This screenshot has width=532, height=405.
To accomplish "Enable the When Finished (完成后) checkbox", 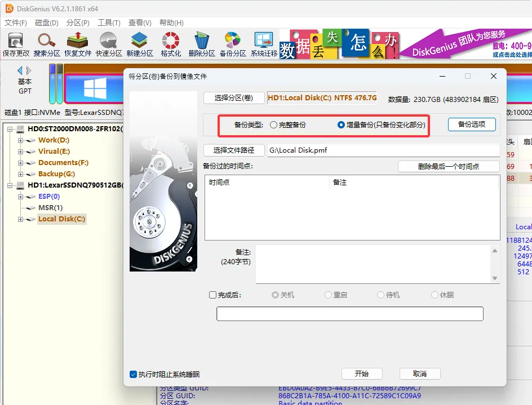I will tap(212, 295).
